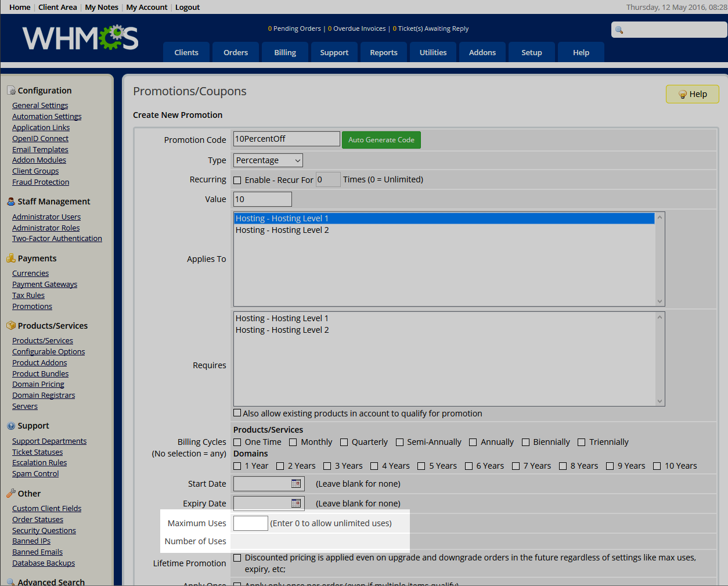Click the Payments coins icon
Viewport: 728px width, 586px height.
11,258
